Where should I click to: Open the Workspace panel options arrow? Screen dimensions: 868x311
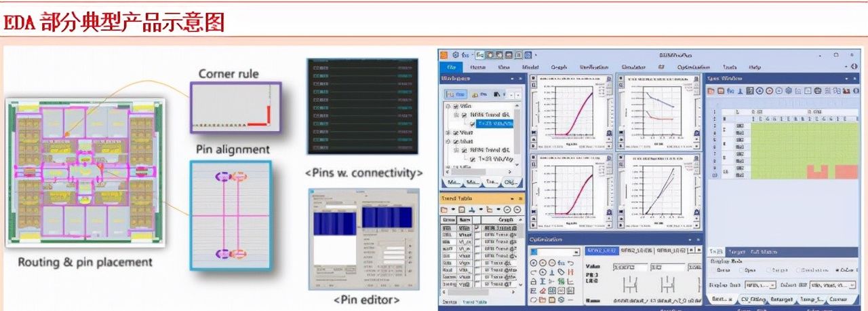pyautogui.click(x=512, y=79)
